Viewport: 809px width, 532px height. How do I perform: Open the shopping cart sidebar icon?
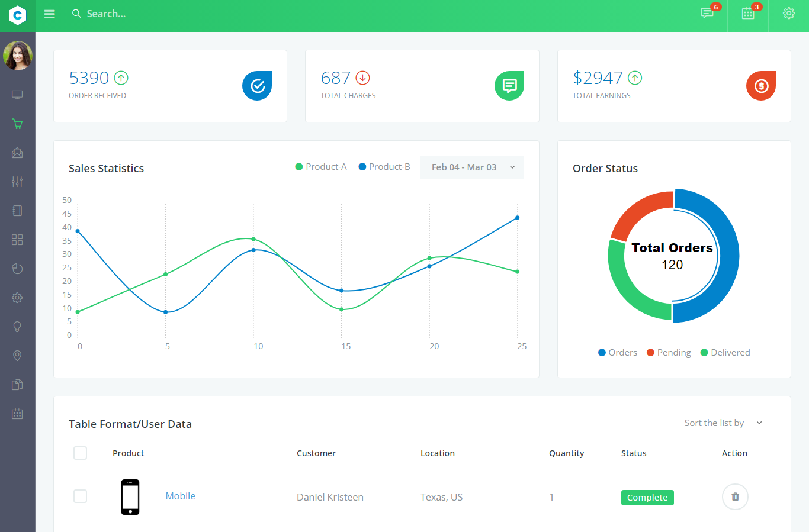point(17,124)
